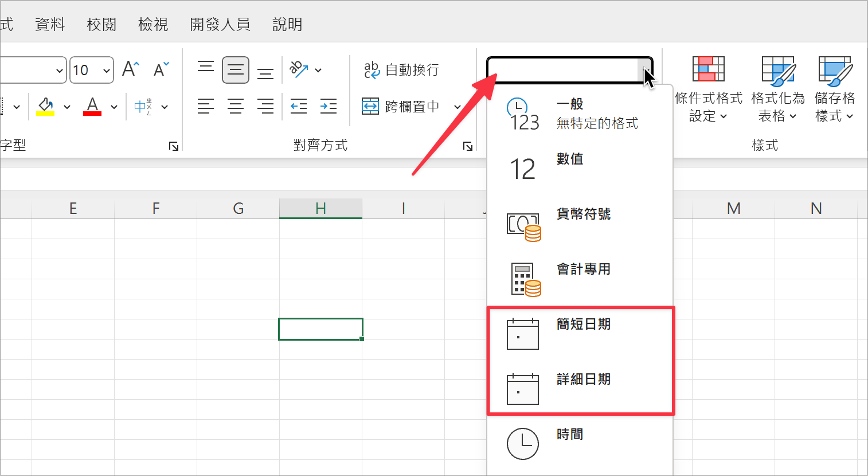Image resolution: width=868 pixels, height=476 pixels.
Task: Switch to the 開發人員 ribbon tab
Action: click(220, 24)
